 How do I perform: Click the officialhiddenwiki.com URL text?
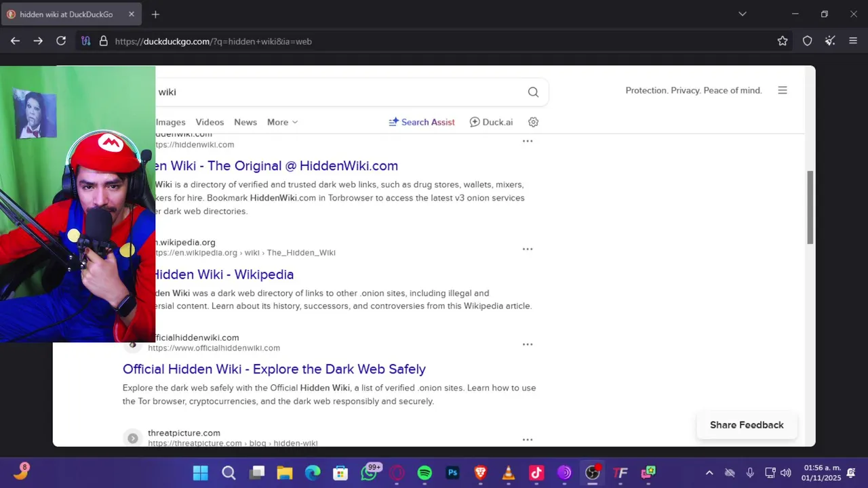pyautogui.click(x=214, y=348)
